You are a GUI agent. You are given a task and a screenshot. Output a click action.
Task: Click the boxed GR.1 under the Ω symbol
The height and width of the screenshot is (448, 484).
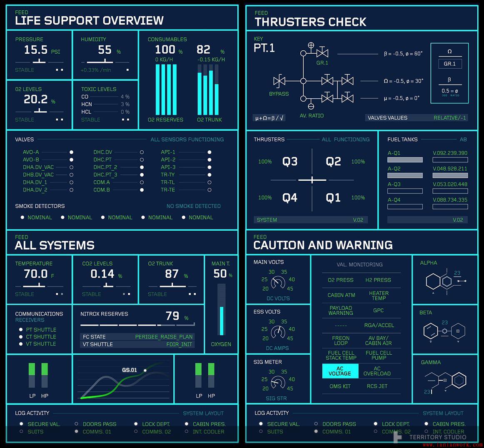(x=449, y=64)
